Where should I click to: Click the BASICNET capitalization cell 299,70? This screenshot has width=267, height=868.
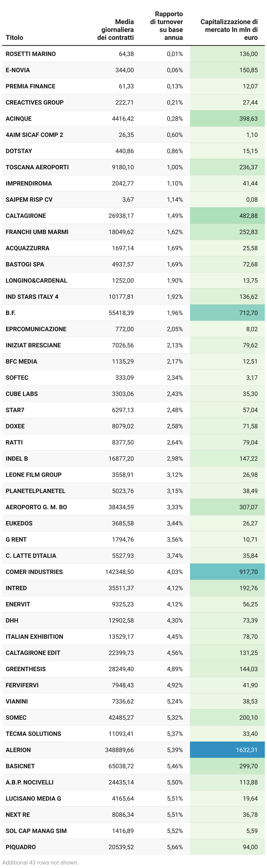(227, 766)
